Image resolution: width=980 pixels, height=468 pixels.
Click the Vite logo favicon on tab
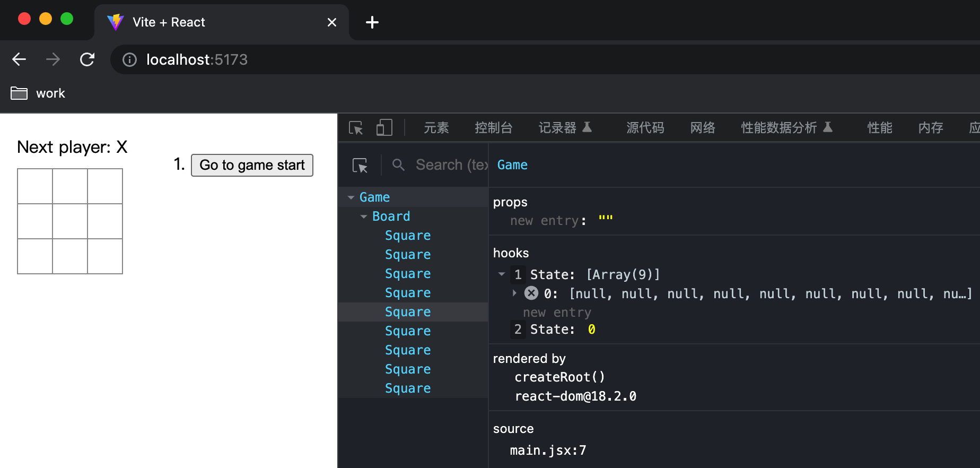115,22
